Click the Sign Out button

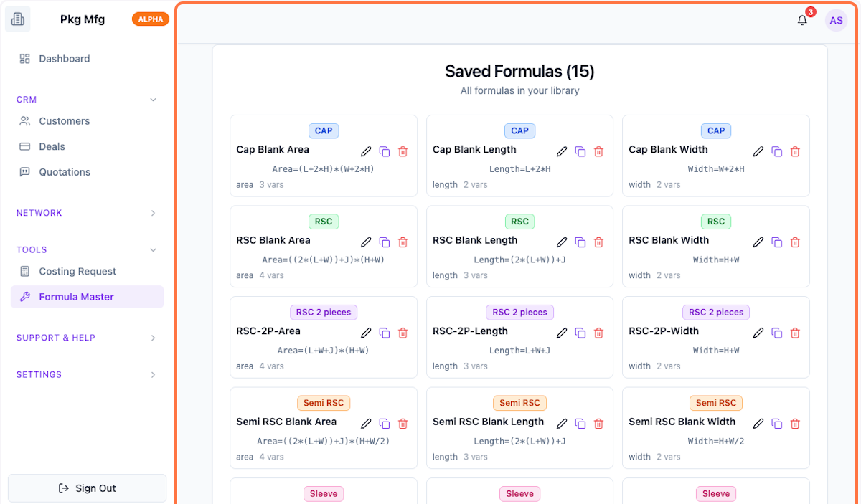(87, 488)
